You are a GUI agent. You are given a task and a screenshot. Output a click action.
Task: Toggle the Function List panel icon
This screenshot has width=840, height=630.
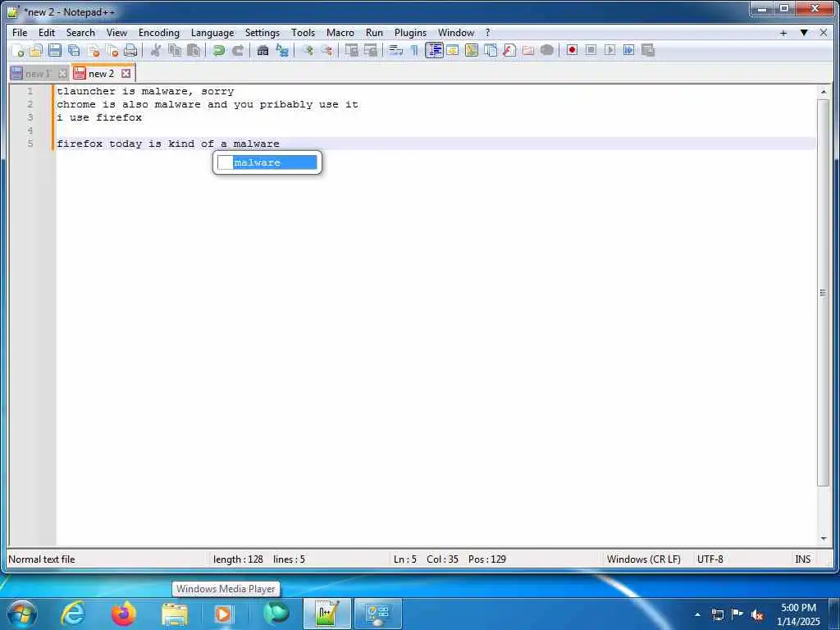pyautogui.click(x=509, y=50)
